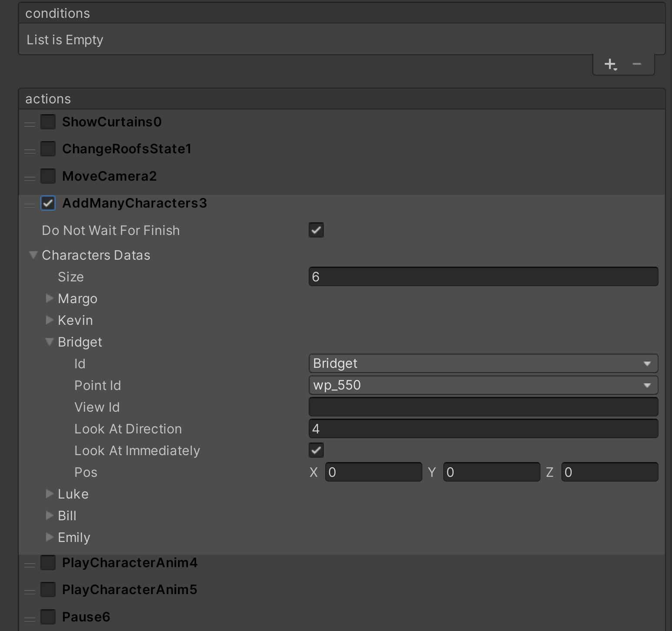Select the MoveCamera2 action label
Viewport: 672px width, 631px height.
(x=109, y=176)
